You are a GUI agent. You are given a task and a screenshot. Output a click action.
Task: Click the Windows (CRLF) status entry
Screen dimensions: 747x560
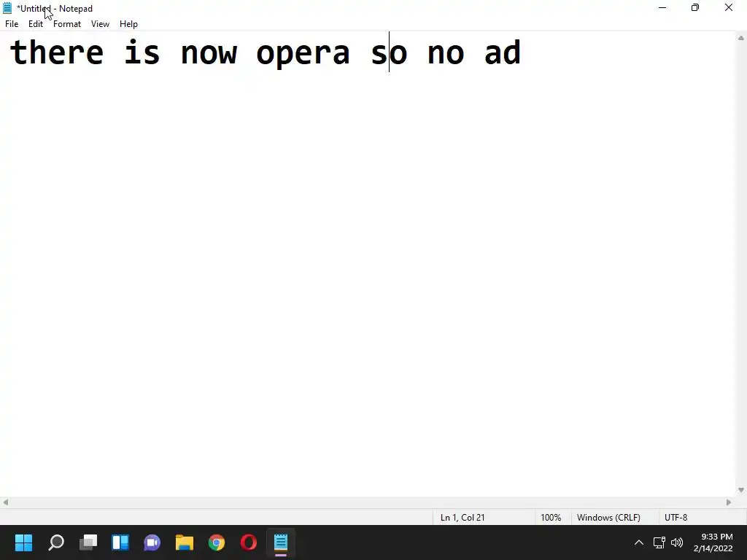pyautogui.click(x=608, y=518)
